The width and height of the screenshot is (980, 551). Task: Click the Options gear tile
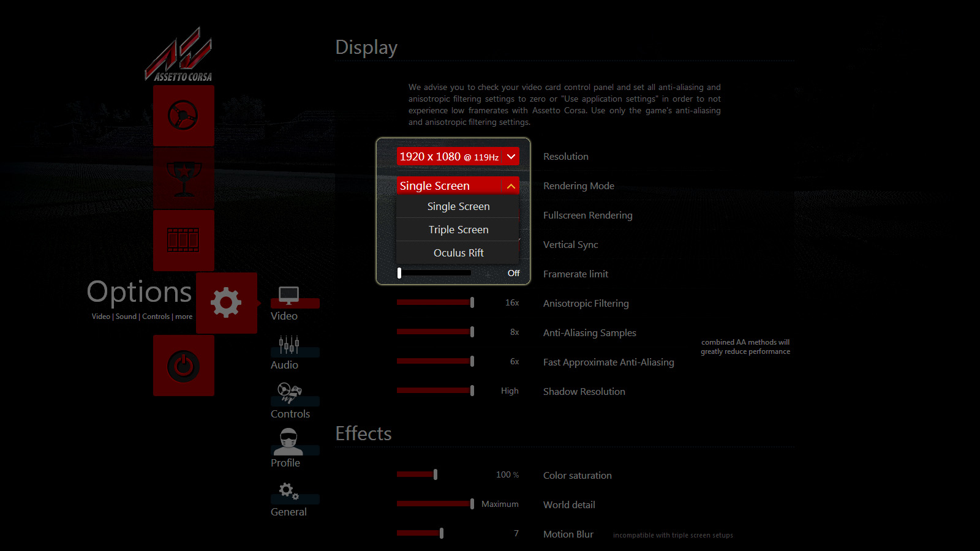click(x=226, y=302)
